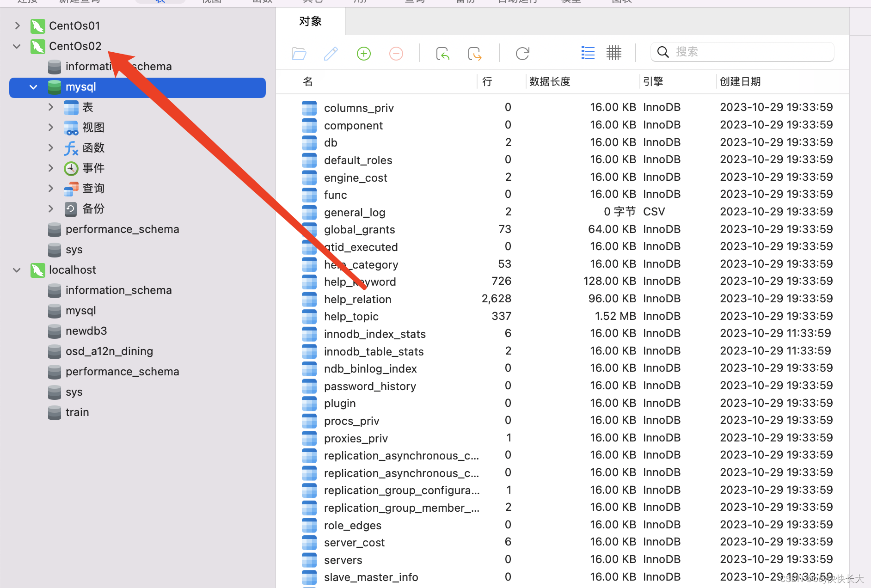
Task: Select the role_edges table
Action: point(352,525)
